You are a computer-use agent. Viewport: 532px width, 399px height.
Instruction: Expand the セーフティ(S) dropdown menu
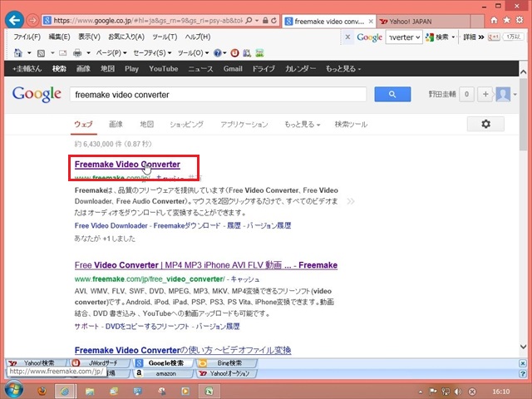point(151,52)
